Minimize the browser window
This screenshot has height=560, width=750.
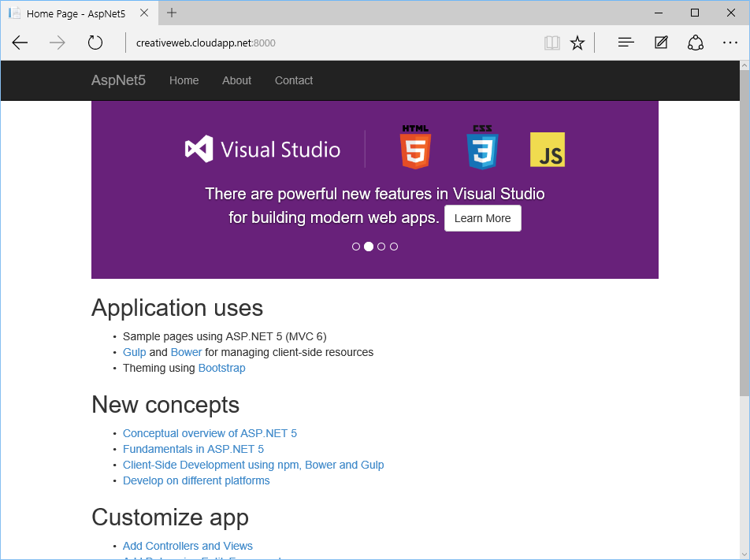659,13
